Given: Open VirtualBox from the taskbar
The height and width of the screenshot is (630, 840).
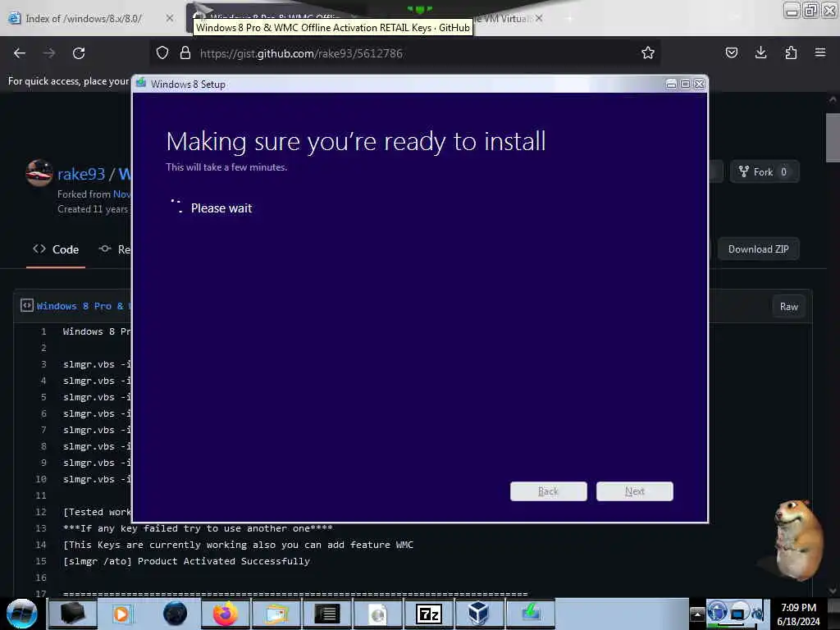Looking at the screenshot, I should tap(478, 614).
